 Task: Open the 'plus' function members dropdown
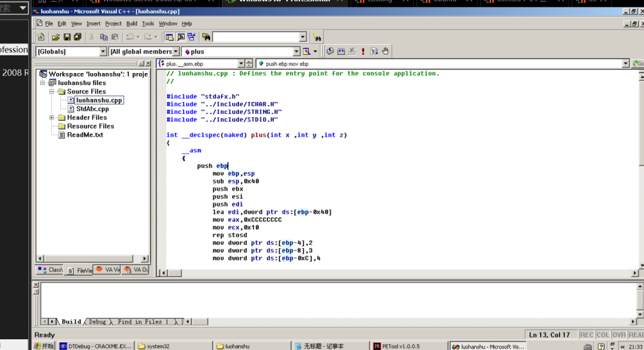point(296,52)
